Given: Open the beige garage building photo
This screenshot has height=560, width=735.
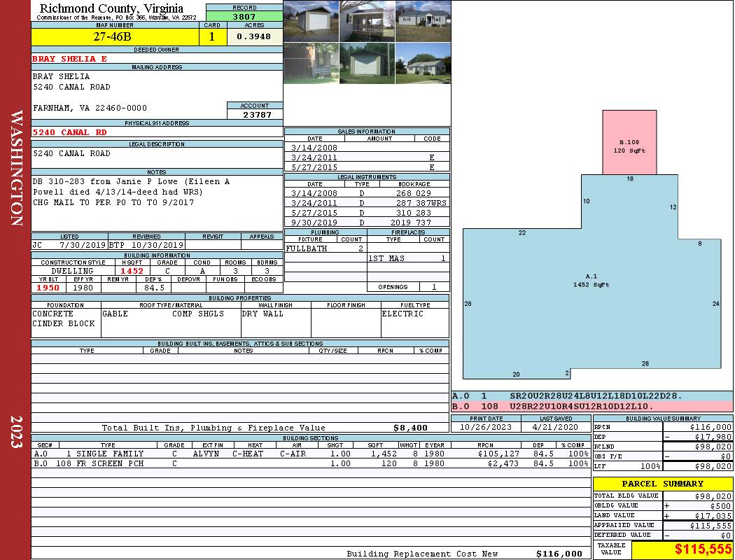Looking at the screenshot, I should [x=367, y=63].
